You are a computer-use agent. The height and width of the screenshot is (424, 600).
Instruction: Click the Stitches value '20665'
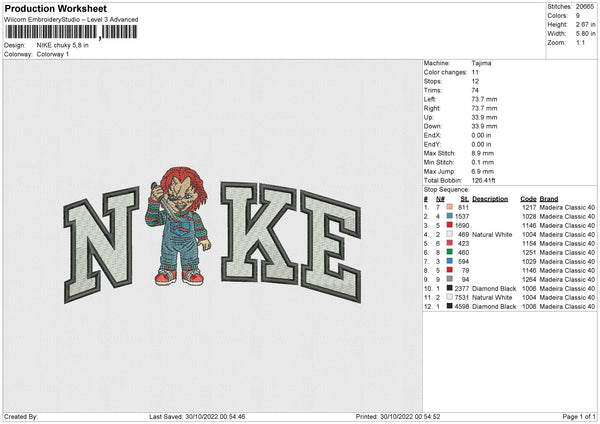pos(585,7)
